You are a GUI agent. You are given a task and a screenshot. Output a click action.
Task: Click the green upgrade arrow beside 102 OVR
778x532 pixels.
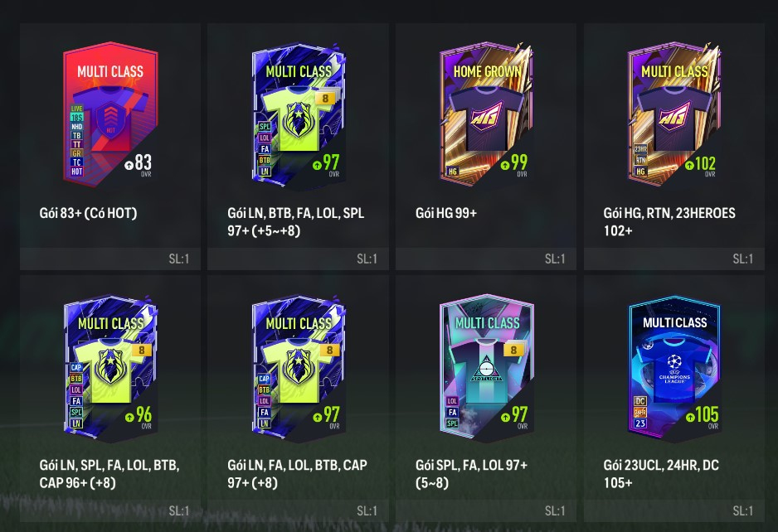[689, 165]
